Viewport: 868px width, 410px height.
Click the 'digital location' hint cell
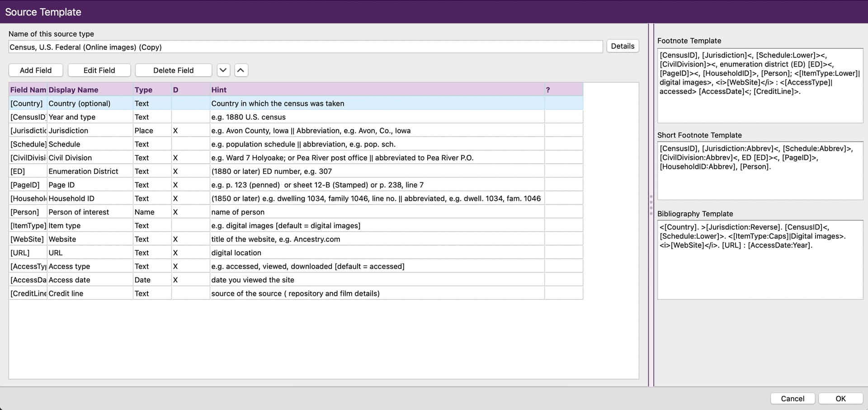coord(377,253)
